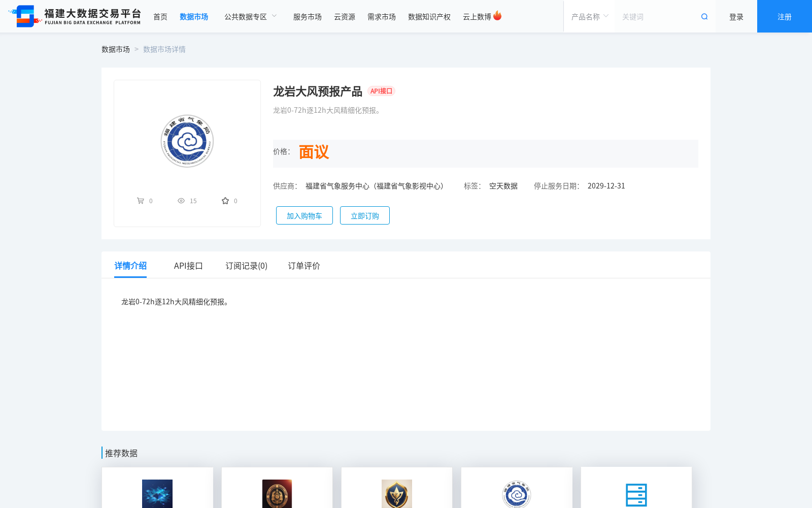812x508 pixels.
Task: Open 服务市场 from the navigation bar
Action: pos(308,17)
